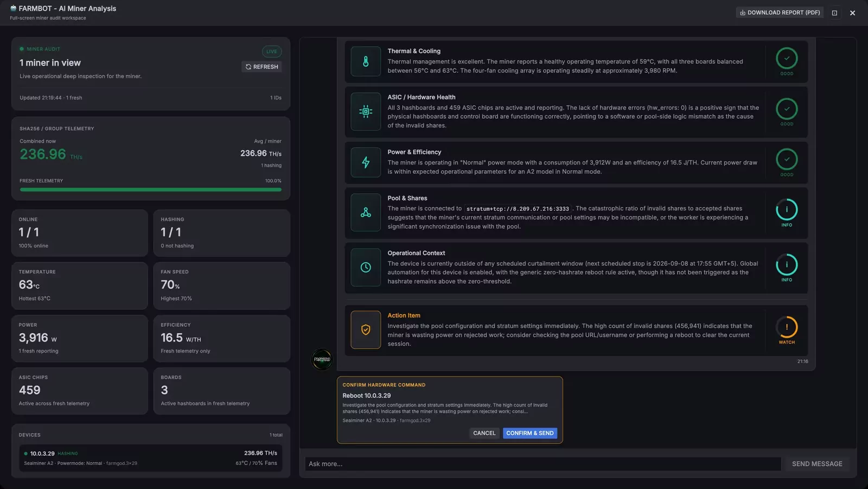Click the 'Action Item' orange heading

404,315
